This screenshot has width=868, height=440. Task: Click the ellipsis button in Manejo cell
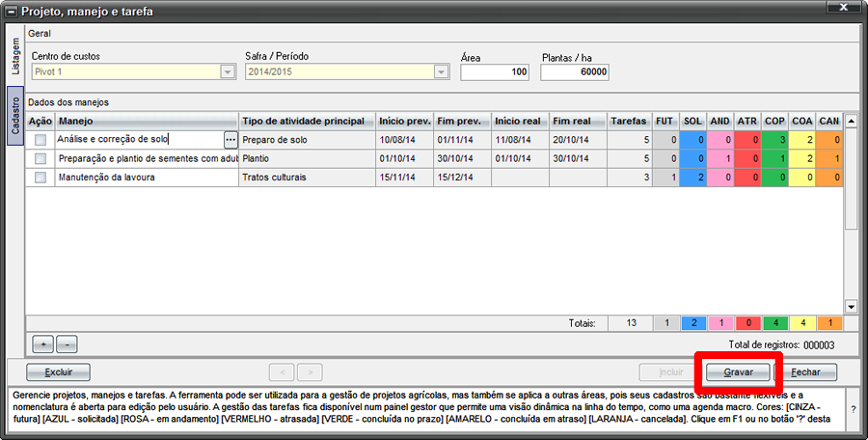(230, 140)
